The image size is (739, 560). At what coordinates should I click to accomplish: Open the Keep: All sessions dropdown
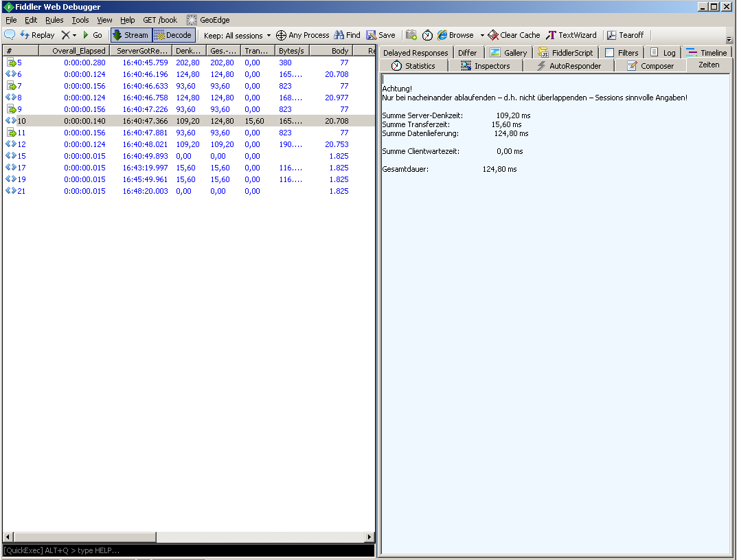tap(237, 35)
